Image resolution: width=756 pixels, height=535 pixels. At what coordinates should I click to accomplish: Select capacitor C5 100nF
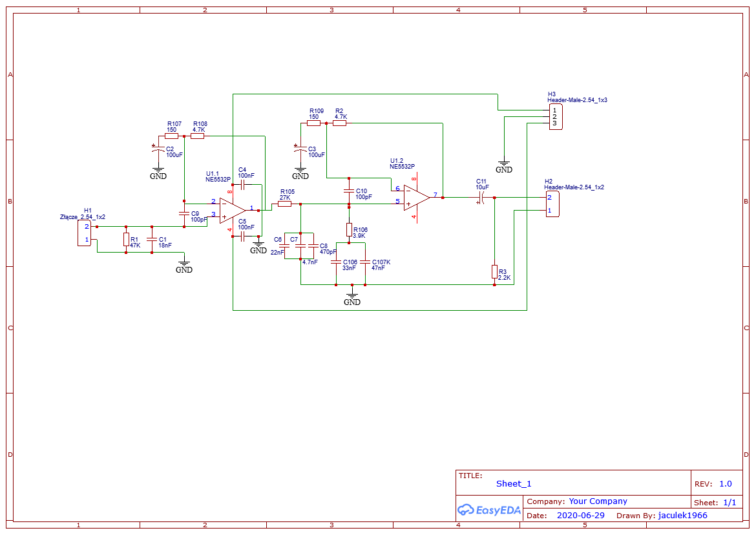pyautogui.click(x=242, y=236)
